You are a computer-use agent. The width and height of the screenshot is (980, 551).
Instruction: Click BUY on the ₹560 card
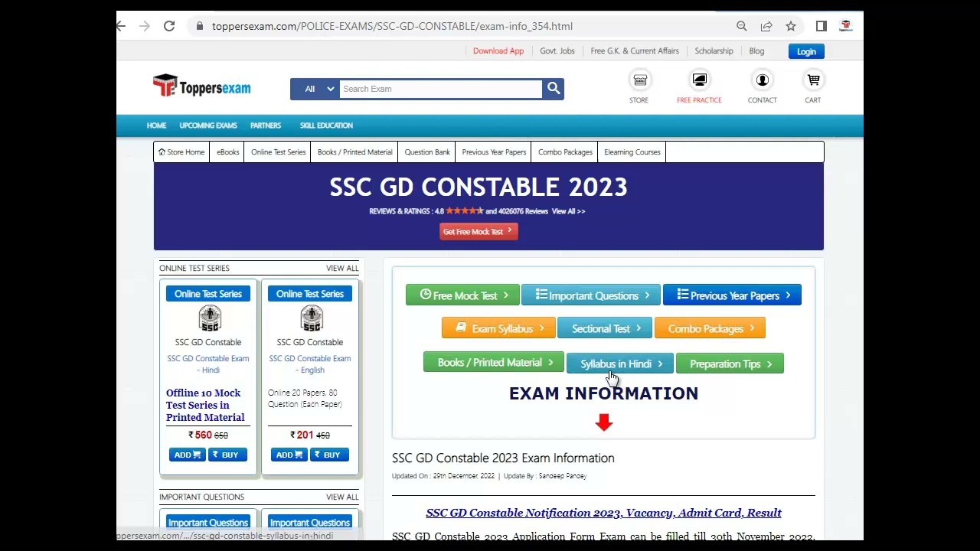pos(227,455)
